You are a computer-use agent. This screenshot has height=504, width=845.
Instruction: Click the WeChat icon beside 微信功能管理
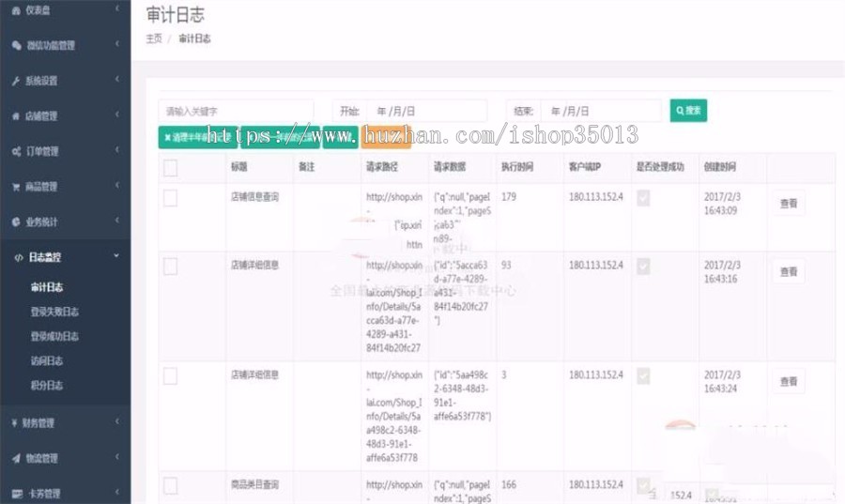coord(17,46)
